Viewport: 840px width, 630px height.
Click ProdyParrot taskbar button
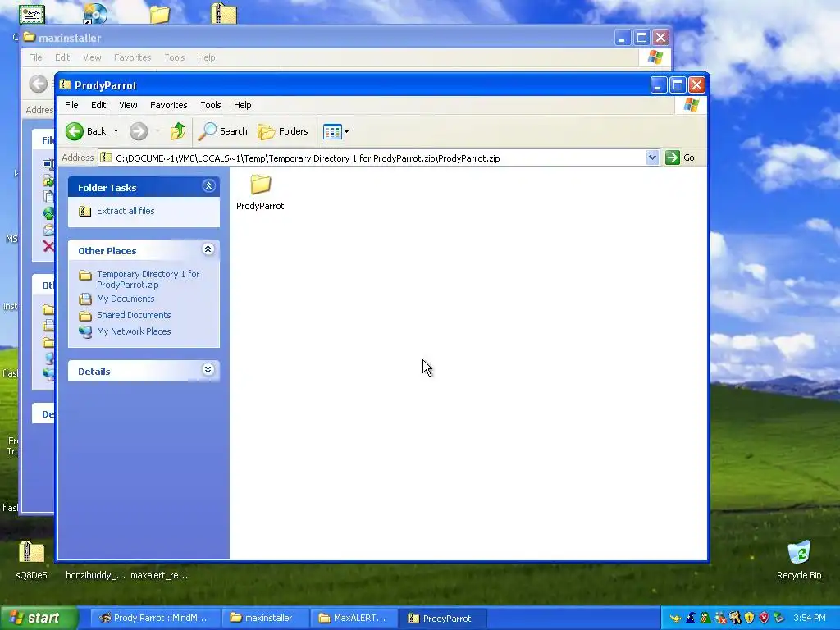pos(442,619)
